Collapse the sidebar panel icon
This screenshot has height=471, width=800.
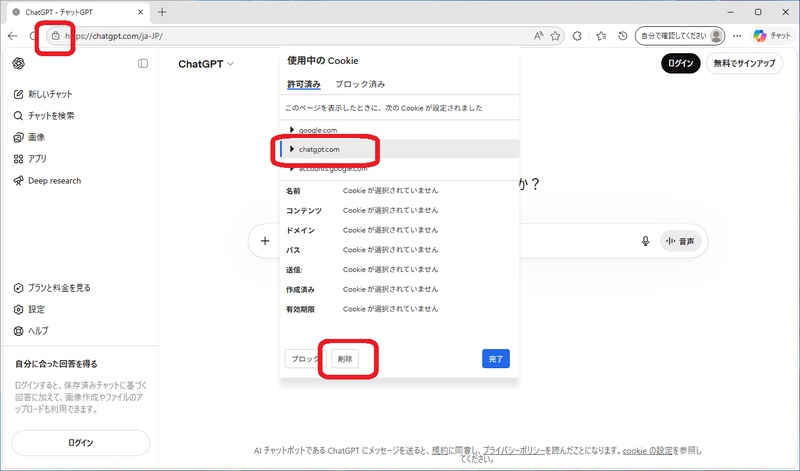coord(143,63)
